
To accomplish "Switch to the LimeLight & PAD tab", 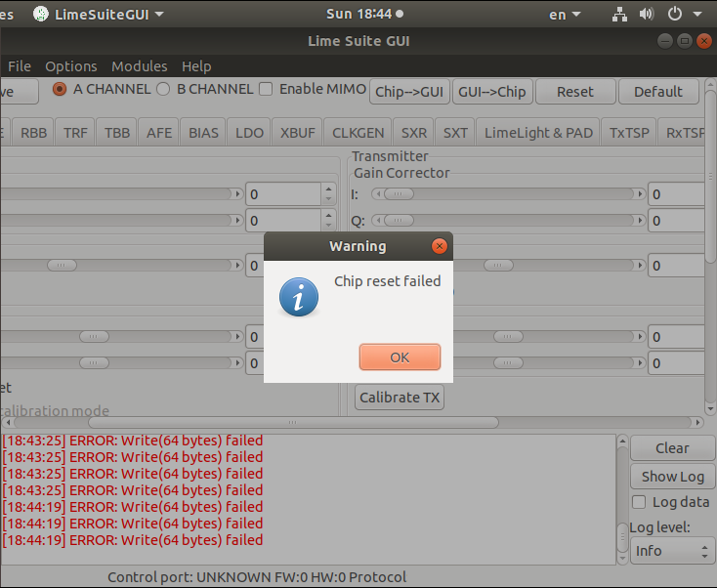I will tap(538, 133).
